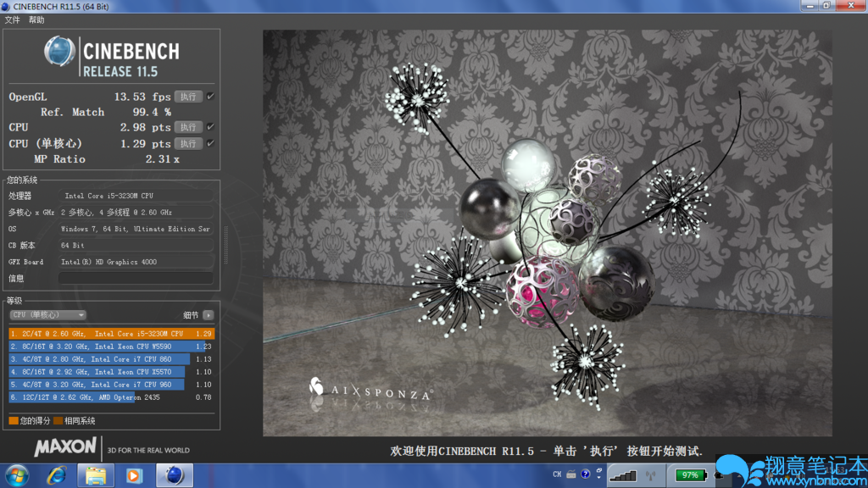This screenshot has height=488, width=868.
Task: Select ranking row Intel Core i7 CPU 960
Action: 111,385
